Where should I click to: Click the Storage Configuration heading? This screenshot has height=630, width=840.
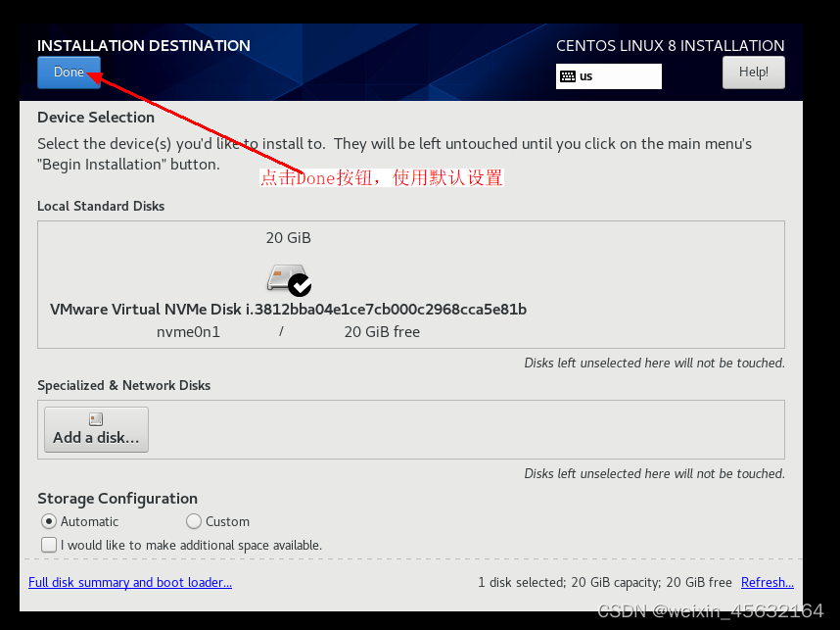click(x=117, y=499)
